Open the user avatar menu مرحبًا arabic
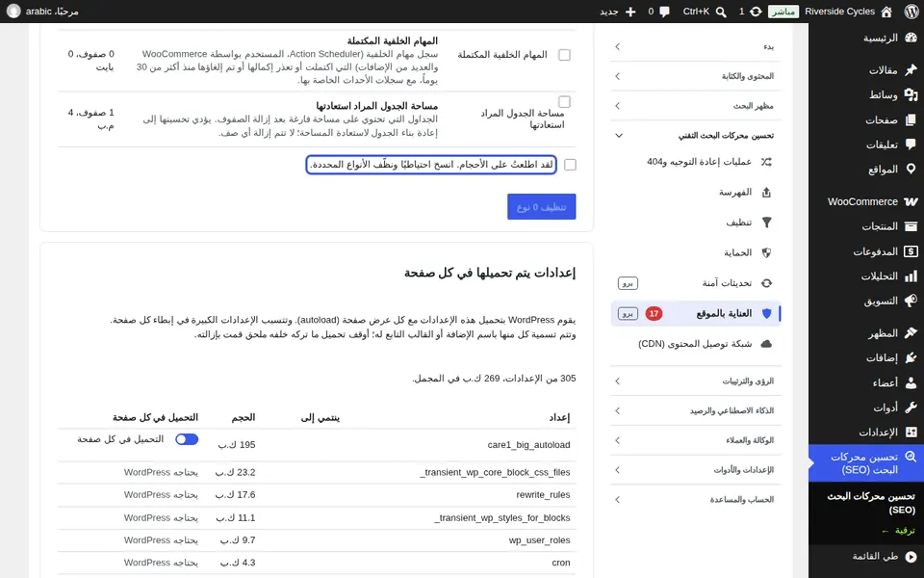The width and height of the screenshot is (924, 578). click(x=43, y=12)
